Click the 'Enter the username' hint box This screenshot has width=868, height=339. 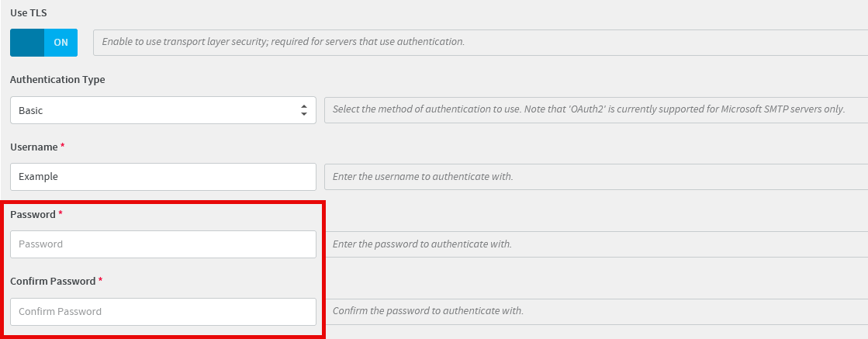(x=596, y=177)
